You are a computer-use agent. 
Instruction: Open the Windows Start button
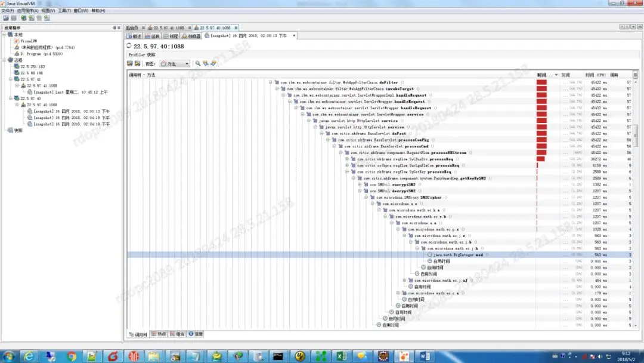tap(8, 356)
